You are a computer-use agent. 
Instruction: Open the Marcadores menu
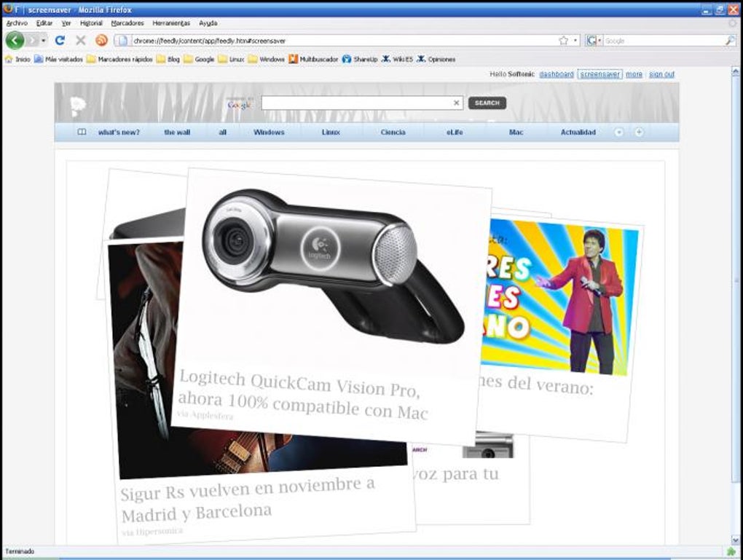point(127,23)
